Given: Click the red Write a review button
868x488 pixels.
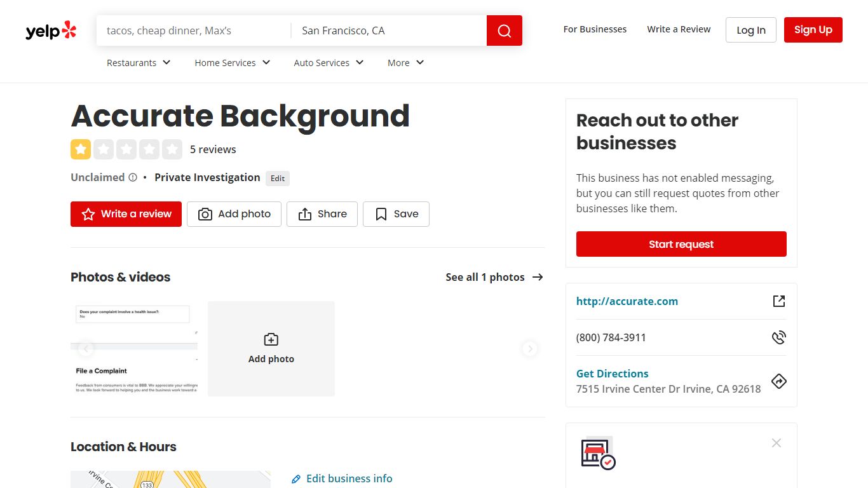Looking at the screenshot, I should coord(126,214).
